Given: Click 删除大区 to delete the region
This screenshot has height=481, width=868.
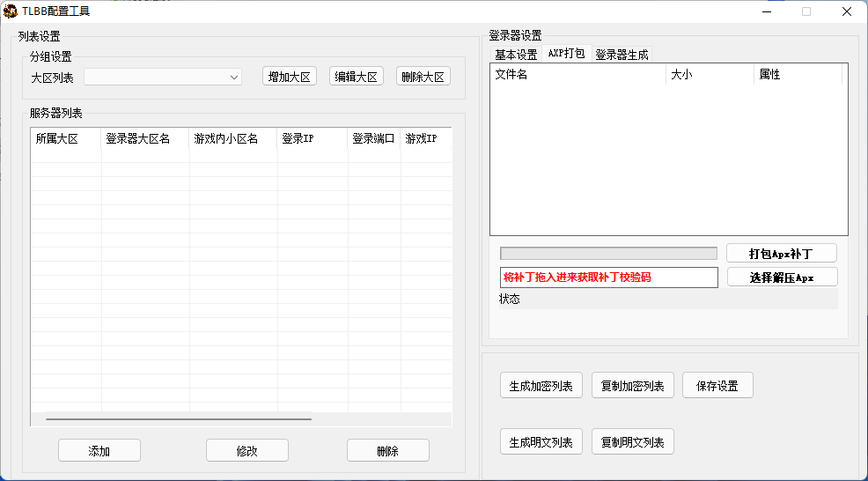Looking at the screenshot, I should 423,77.
